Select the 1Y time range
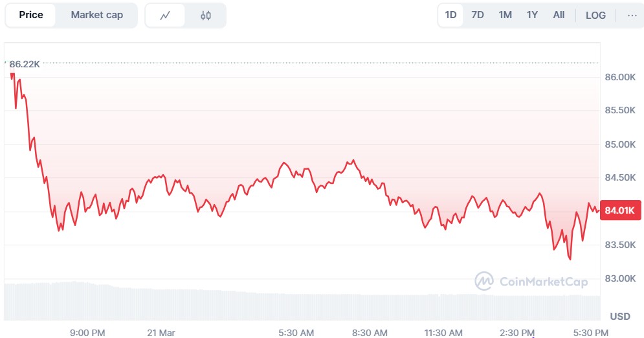The height and width of the screenshot is (338, 644). pos(532,15)
